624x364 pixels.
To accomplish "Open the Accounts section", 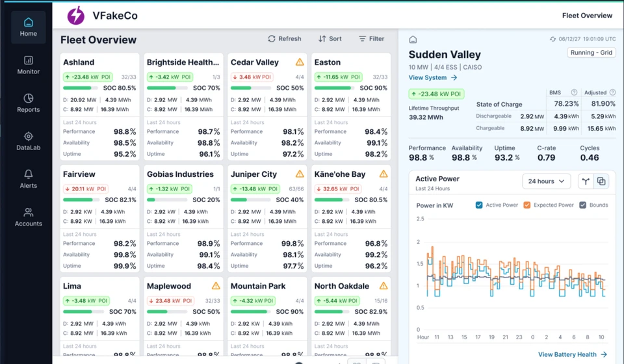I will (x=28, y=217).
